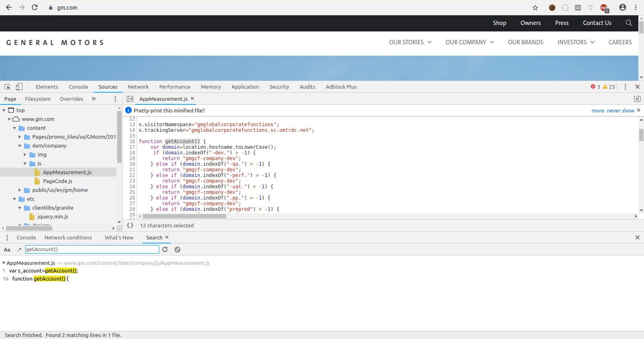Viewport: 644px width, 339px height.
Task: Show more Sources navigator tabs chevron
Action: pos(93,99)
